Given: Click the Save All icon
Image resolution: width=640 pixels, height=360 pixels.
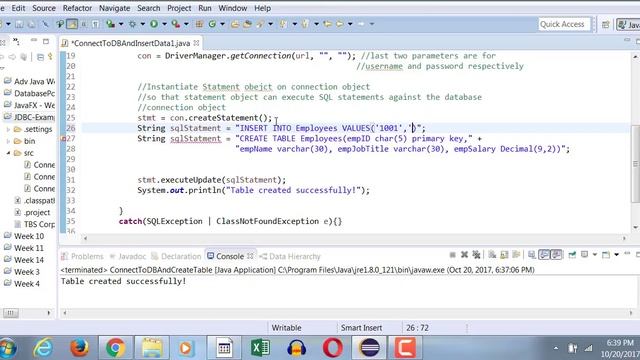Looking at the screenshot, I should [31, 24].
